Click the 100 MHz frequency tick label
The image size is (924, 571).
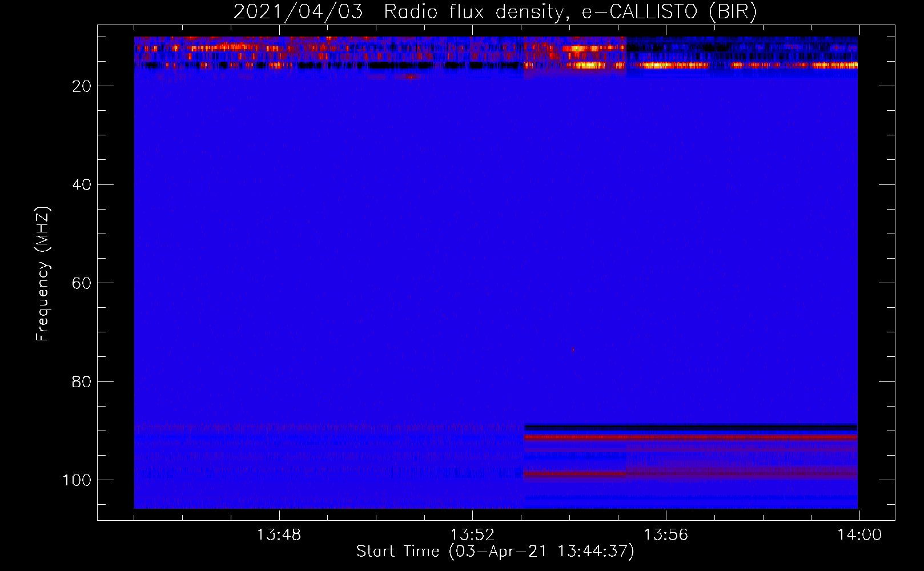click(x=77, y=480)
